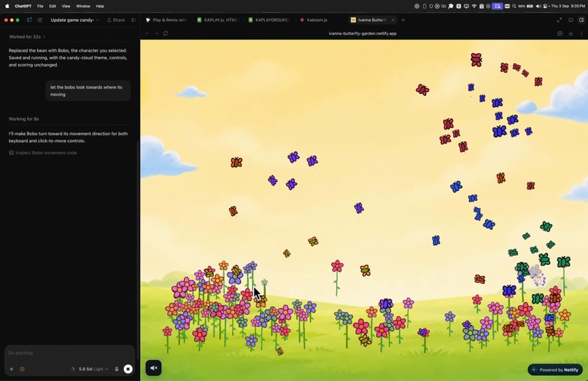This screenshot has width=588, height=381.
Task: Open a new browser tab with plus
Action: (403, 20)
